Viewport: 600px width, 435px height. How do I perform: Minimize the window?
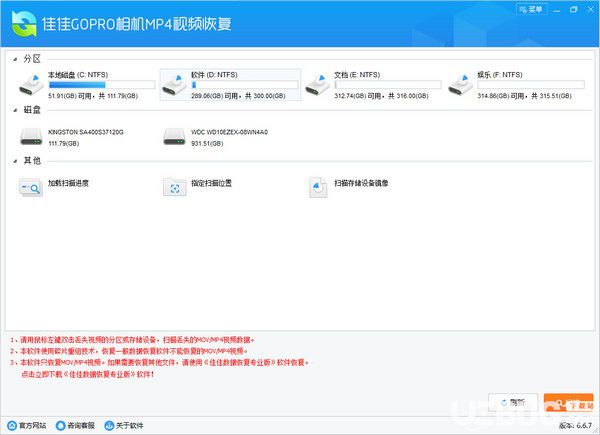click(557, 10)
